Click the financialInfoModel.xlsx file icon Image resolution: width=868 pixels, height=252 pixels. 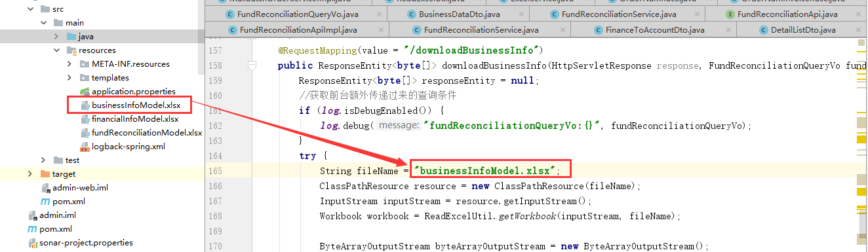tap(85, 119)
